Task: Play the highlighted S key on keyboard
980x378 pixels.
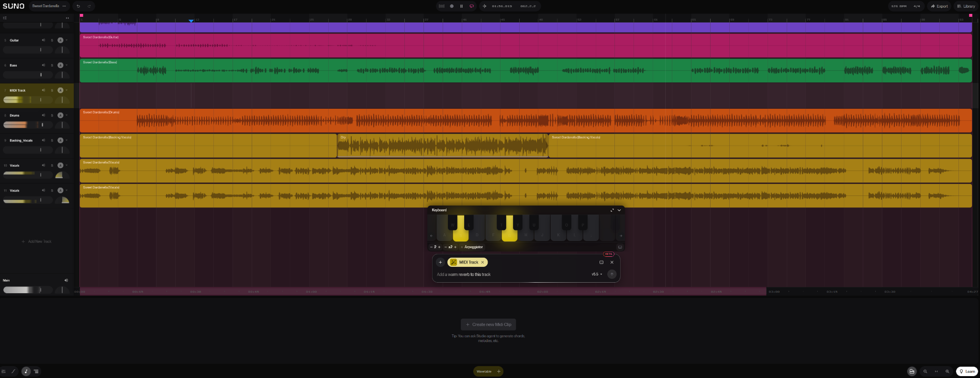Action: (461, 229)
